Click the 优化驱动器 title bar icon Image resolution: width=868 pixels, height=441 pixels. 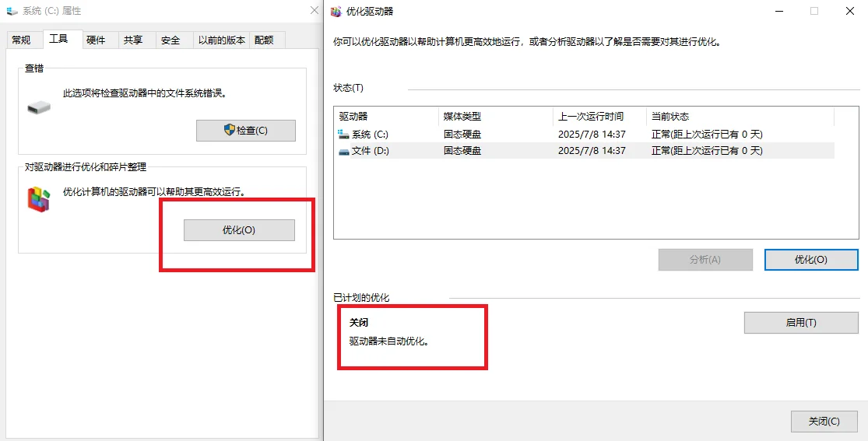tap(336, 11)
